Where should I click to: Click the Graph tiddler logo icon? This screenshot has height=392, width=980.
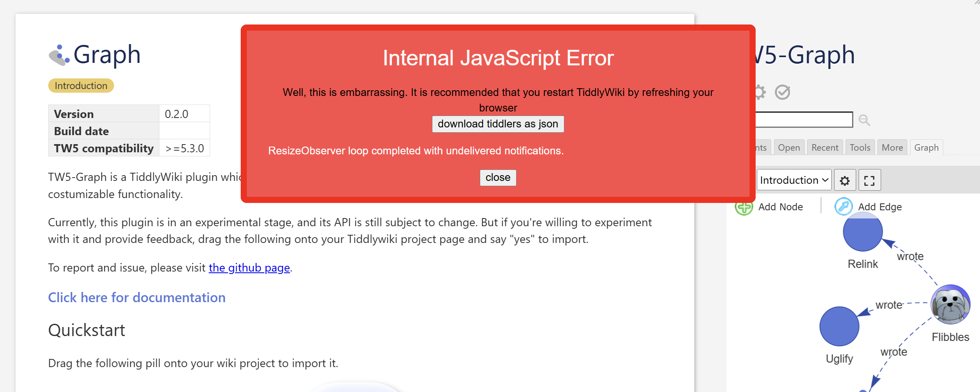pyautogui.click(x=59, y=55)
